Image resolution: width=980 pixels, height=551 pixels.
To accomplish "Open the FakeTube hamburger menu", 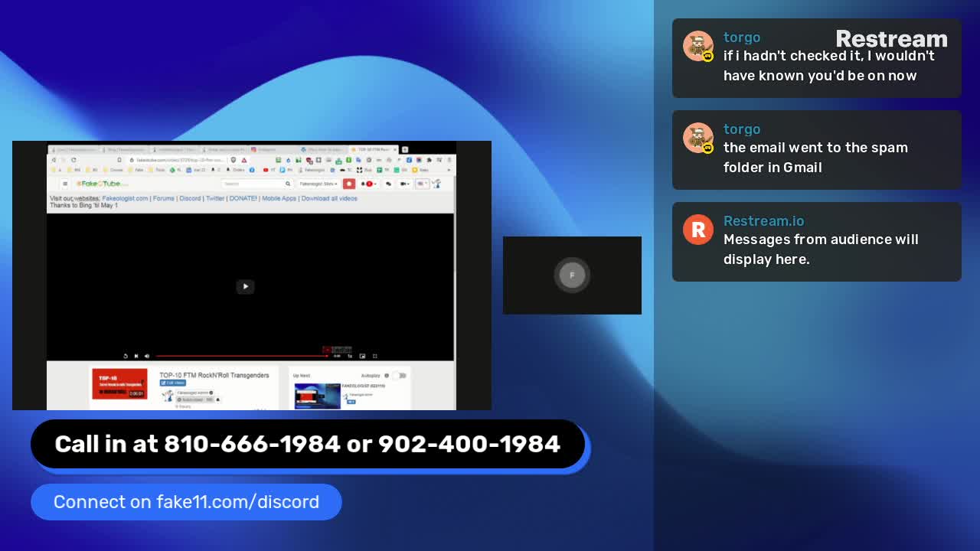I will pyautogui.click(x=65, y=184).
